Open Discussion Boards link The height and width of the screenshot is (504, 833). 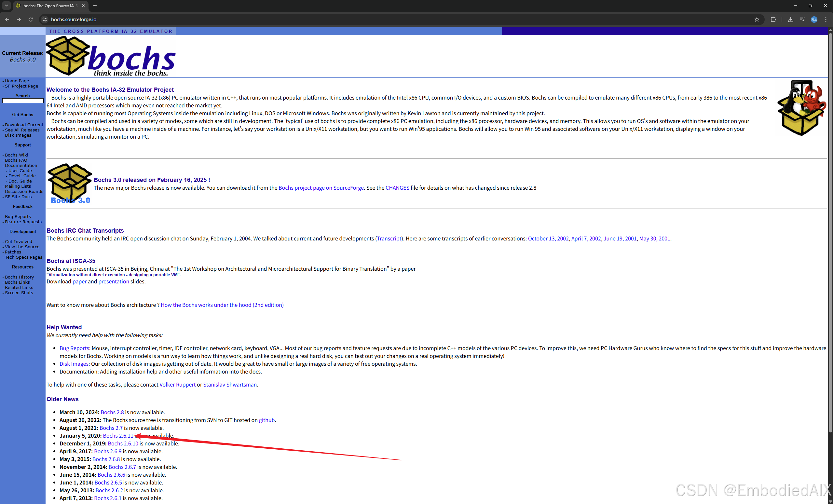24,192
